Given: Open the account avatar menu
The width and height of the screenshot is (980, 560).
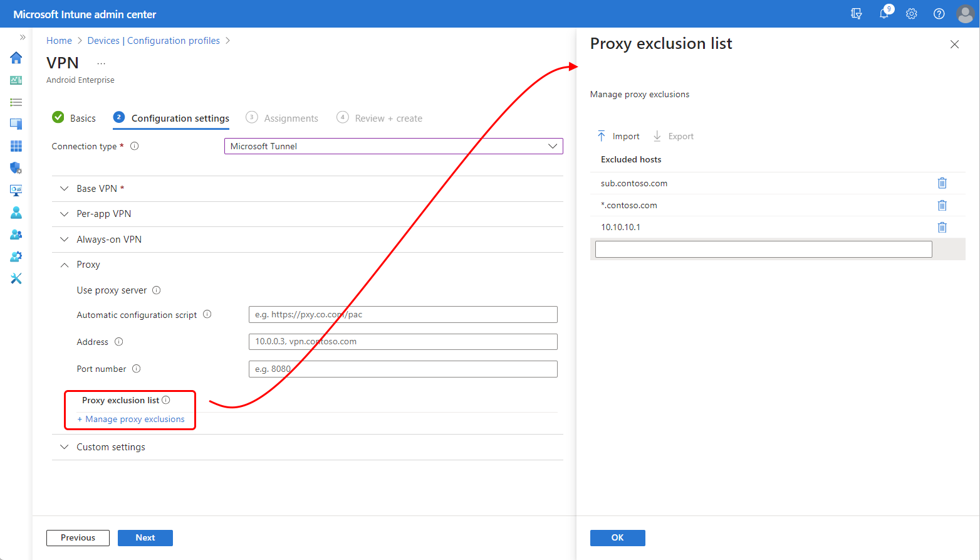Looking at the screenshot, I should coord(966,14).
